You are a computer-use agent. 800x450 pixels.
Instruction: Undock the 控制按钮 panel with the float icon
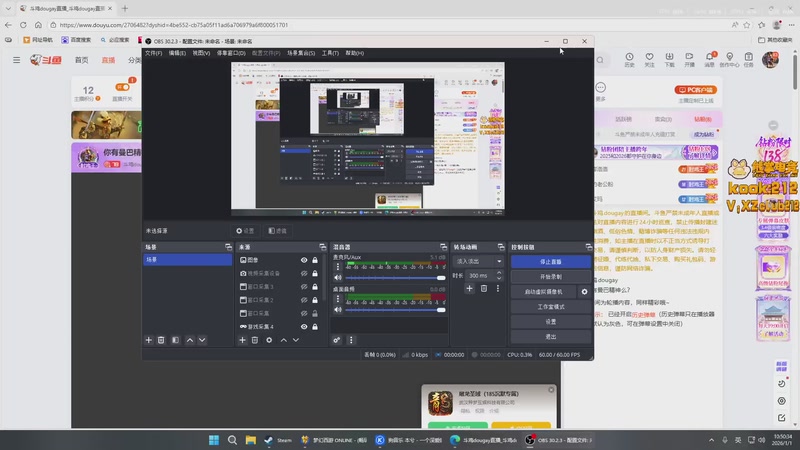click(588, 247)
